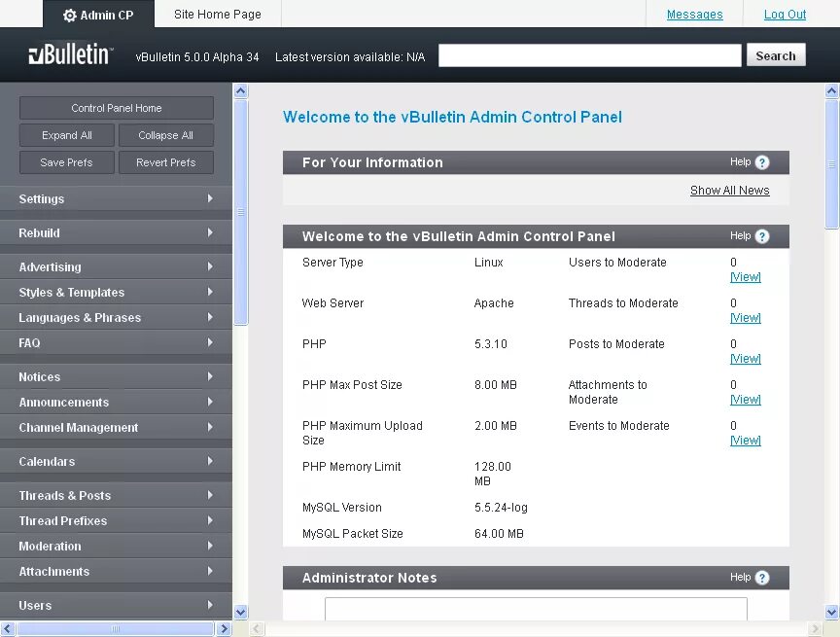Expand the Advertising menu arrow
This screenshot has width=840, height=637.
click(210, 266)
